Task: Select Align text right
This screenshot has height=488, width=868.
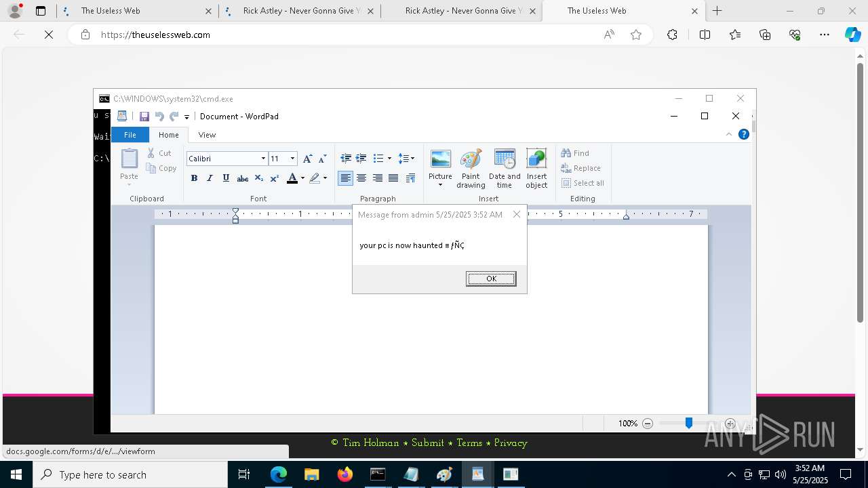Action: tap(377, 178)
